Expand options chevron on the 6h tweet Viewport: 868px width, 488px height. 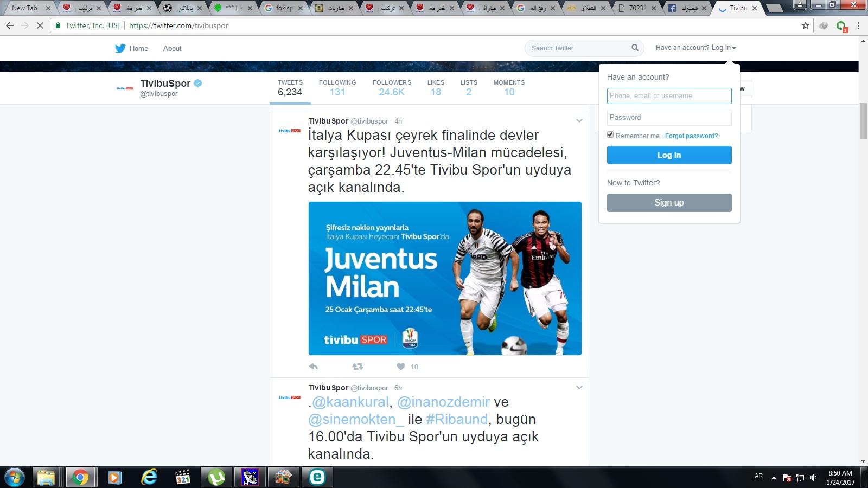point(579,387)
